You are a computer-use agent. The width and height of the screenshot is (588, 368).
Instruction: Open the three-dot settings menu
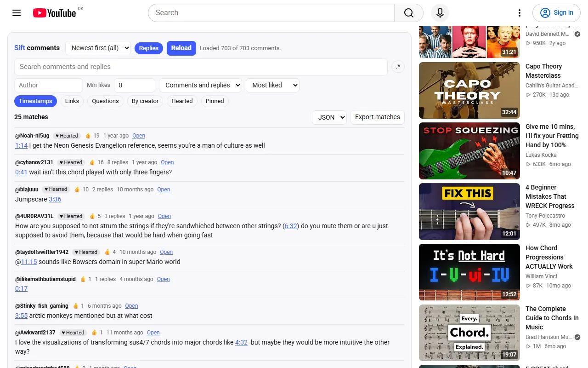pos(520,13)
